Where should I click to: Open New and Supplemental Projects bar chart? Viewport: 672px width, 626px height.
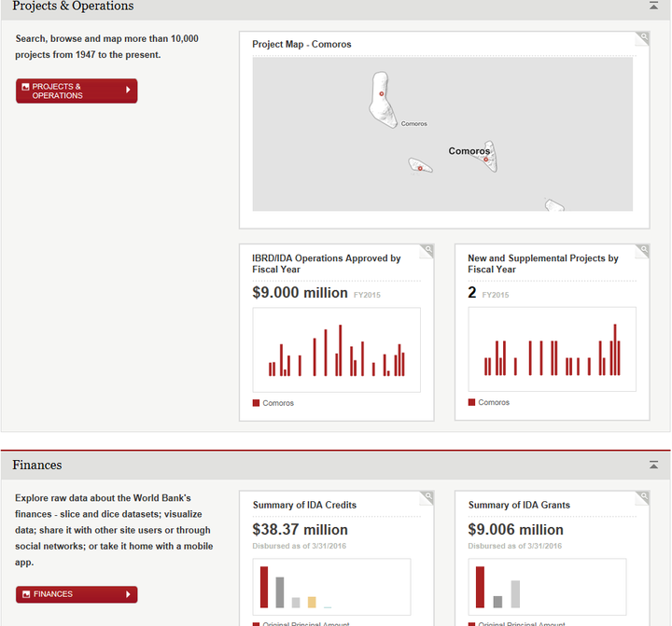click(x=552, y=349)
